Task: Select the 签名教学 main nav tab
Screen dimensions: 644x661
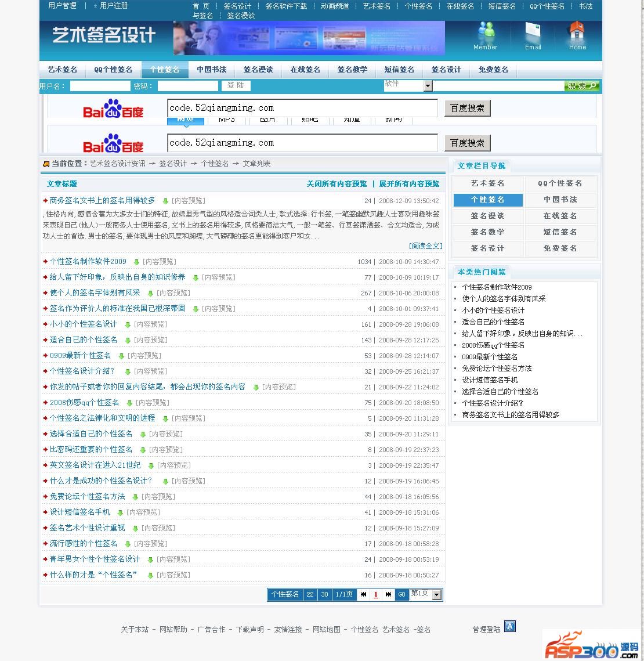Action: click(352, 70)
